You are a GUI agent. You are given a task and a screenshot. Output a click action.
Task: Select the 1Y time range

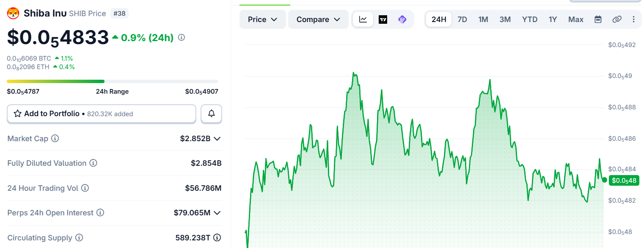point(553,20)
